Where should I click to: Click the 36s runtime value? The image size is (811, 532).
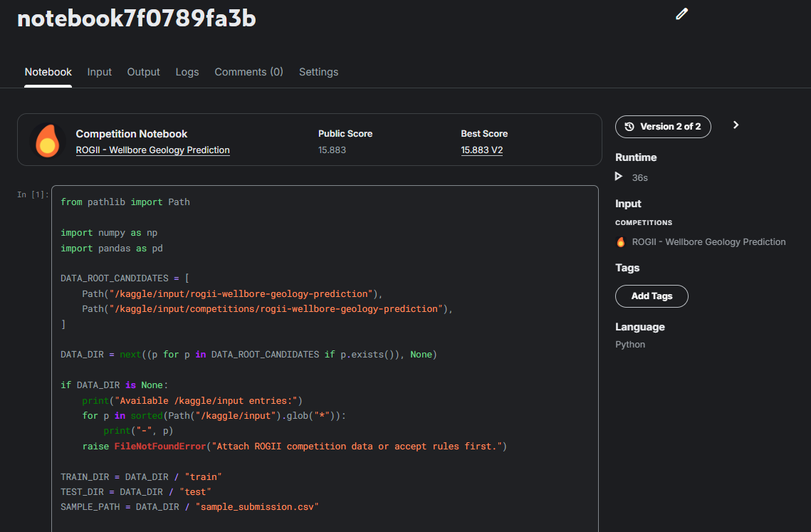point(640,177)
